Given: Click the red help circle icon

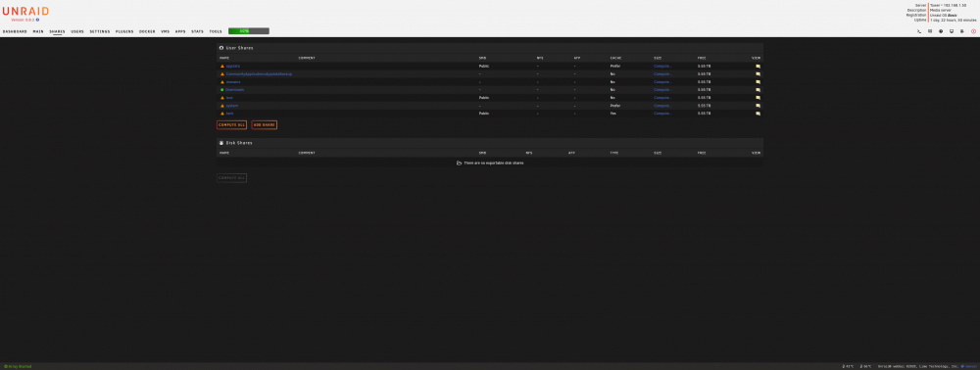Looking at the screenshot, I should coord(973,30).
